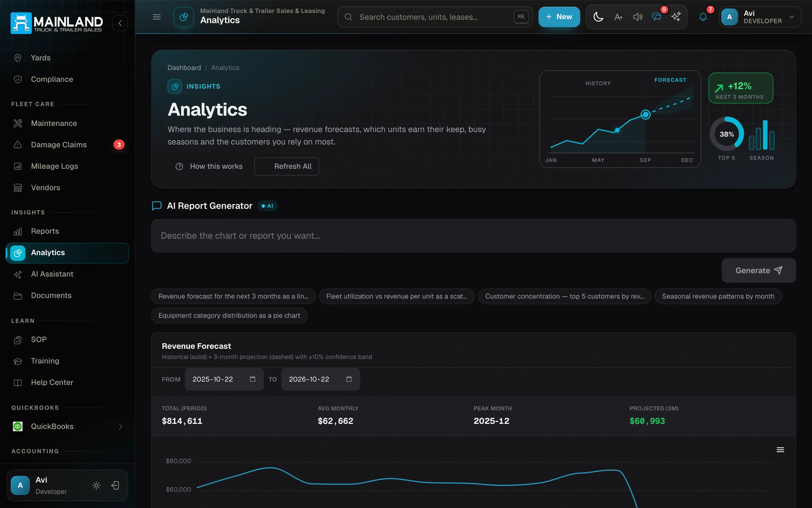Open the FROM date calendar picker icon

pyautogui.click(x=253, y=379)
